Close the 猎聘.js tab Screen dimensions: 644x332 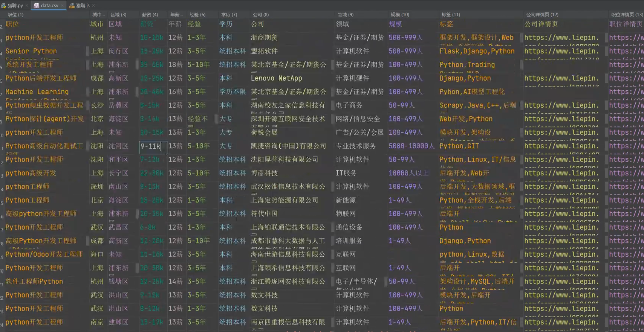coord(93,5)
